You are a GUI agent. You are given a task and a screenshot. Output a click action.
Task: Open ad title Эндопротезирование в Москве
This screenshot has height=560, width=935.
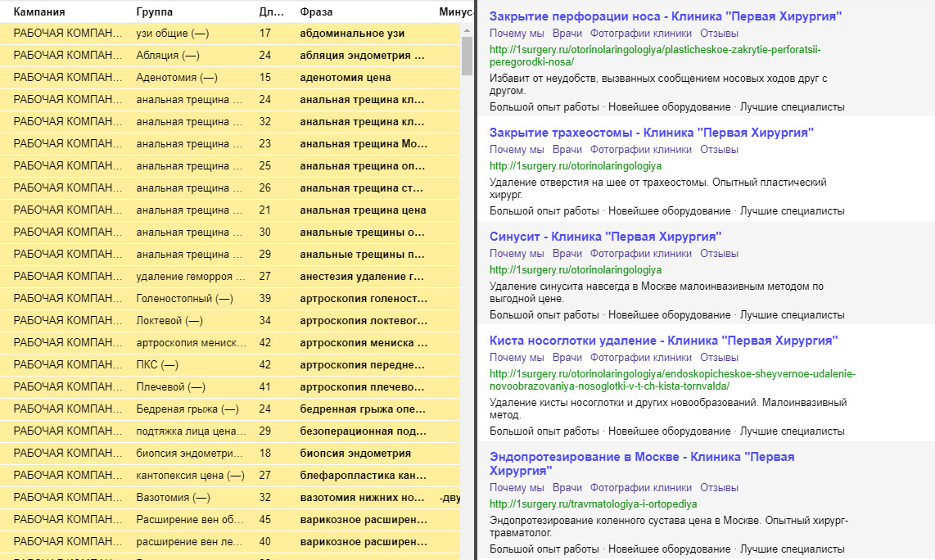coord(642,463)
